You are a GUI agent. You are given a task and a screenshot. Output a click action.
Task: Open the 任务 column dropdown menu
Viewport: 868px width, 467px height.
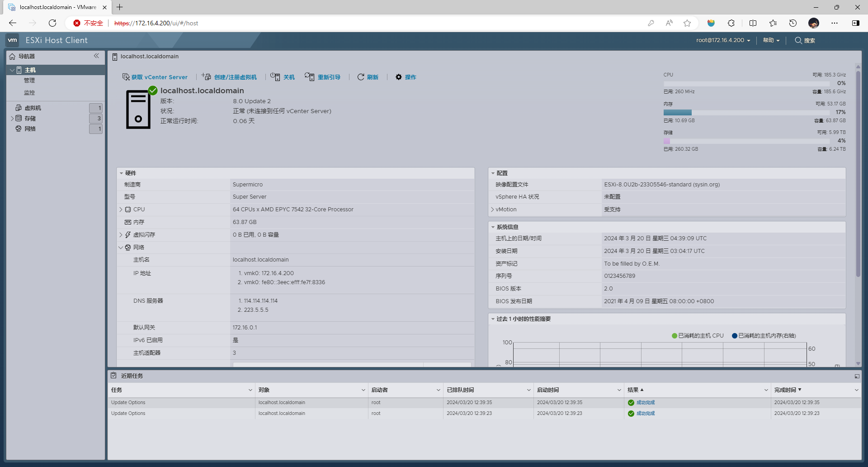[250, 390]
